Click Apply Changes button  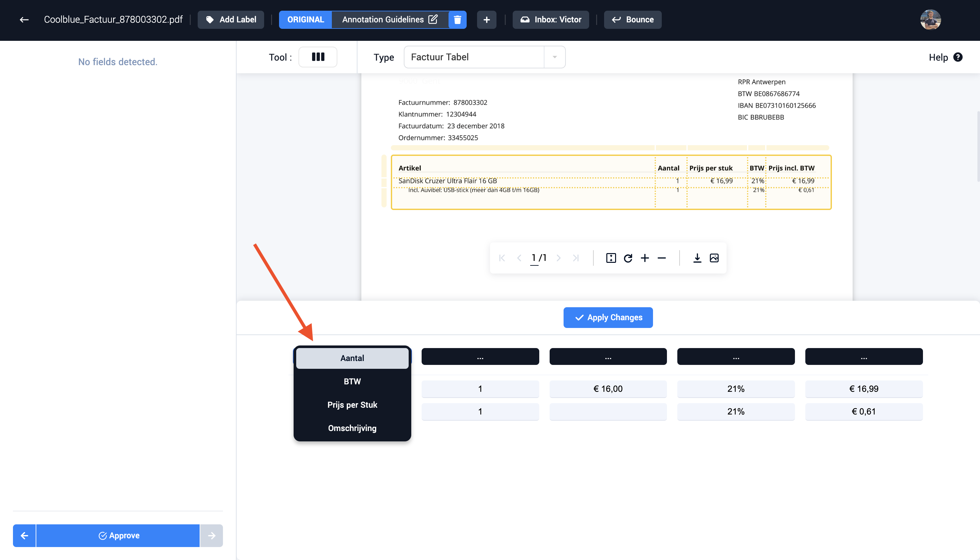click(x=608, y=318)
